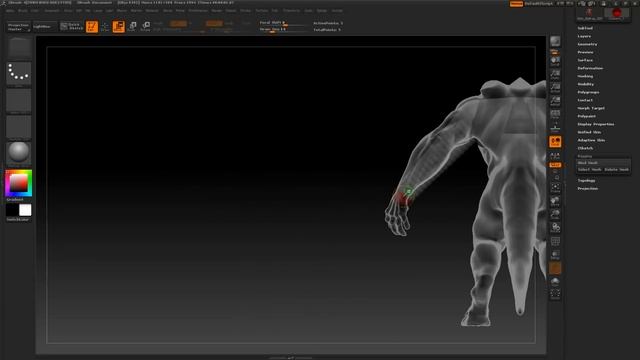The image size is (640, 360).
Task: Click the Bind Mesh button
Action: pyautogui.click(x=603, y=163)
